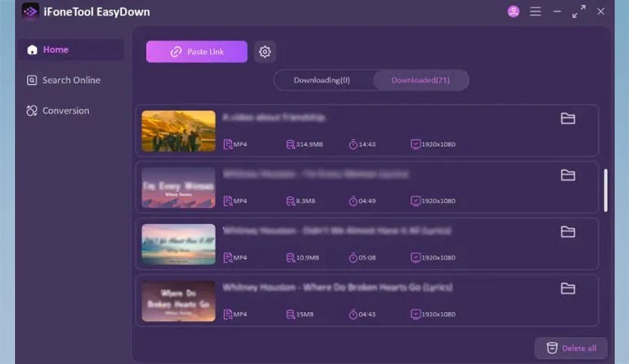Click the downloads list vertical scrollbar
Screen dimensions: 629x364
(606, 190)
